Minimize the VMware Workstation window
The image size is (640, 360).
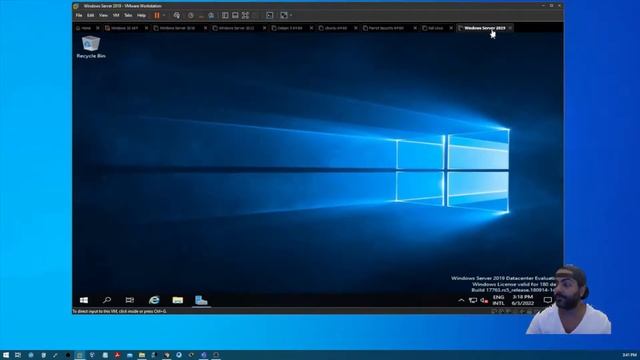543,6
